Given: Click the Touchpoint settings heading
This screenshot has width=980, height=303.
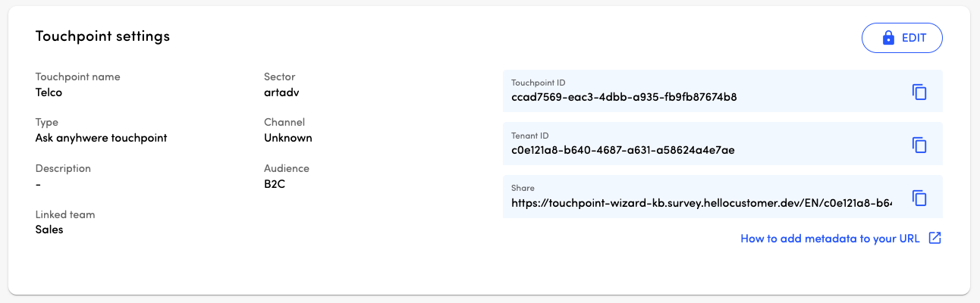Looking at the screenshot, I should click(102, 36).
